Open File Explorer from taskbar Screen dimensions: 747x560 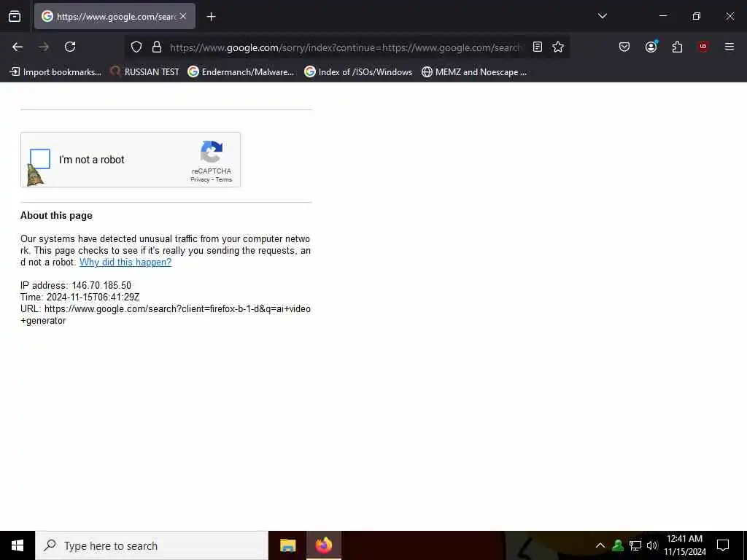pyautogui.click(x=287, y=545)
